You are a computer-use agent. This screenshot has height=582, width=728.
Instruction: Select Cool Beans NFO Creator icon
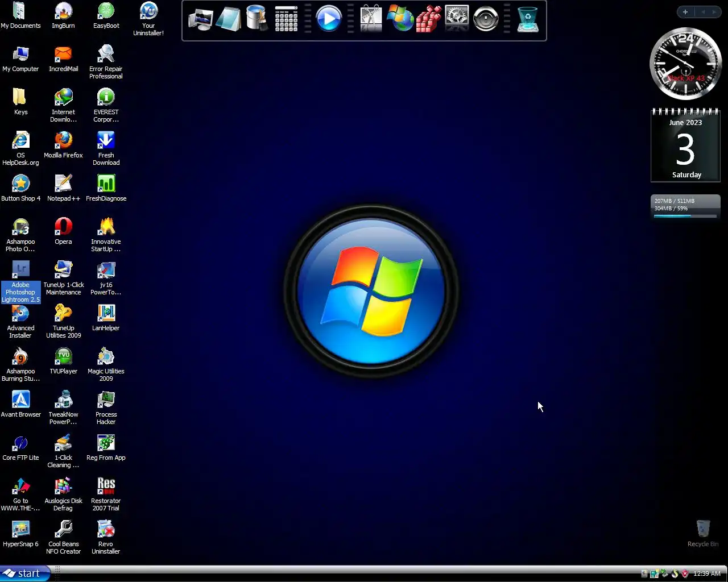63,538
